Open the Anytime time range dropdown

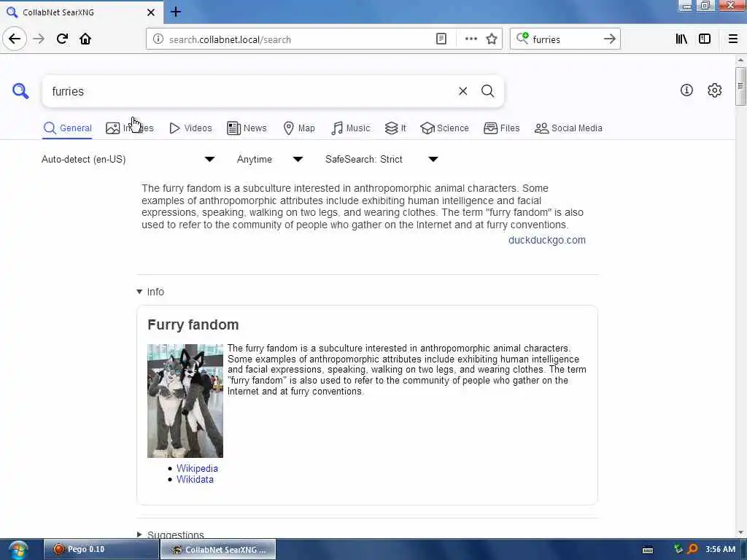click(269, 159)
